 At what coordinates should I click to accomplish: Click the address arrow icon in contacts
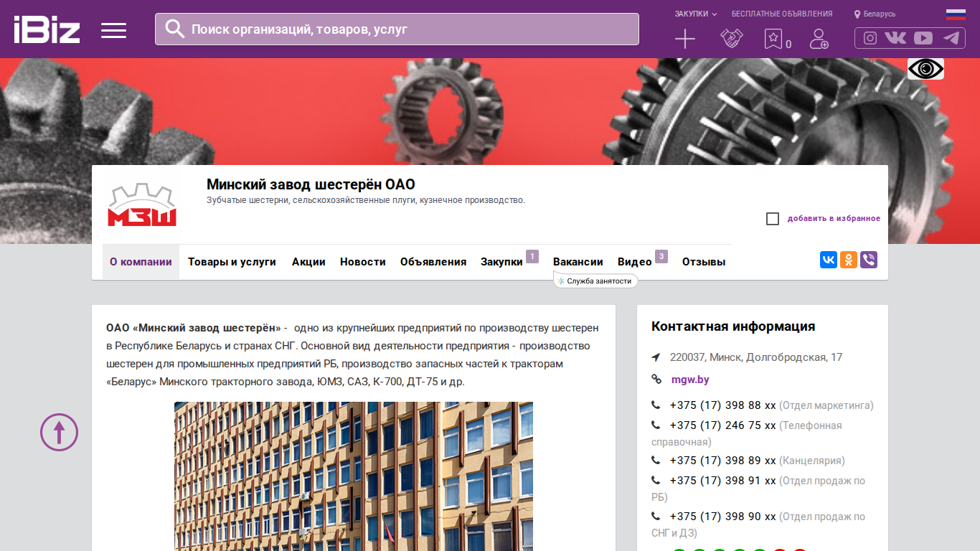(656, 357)
